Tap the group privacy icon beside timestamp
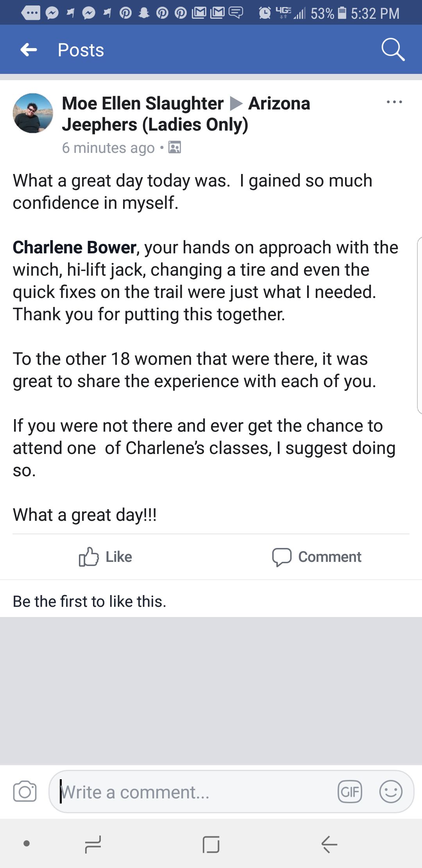Image resolution: width=422 pixels, height=868 pixels. tap(175, 147)
